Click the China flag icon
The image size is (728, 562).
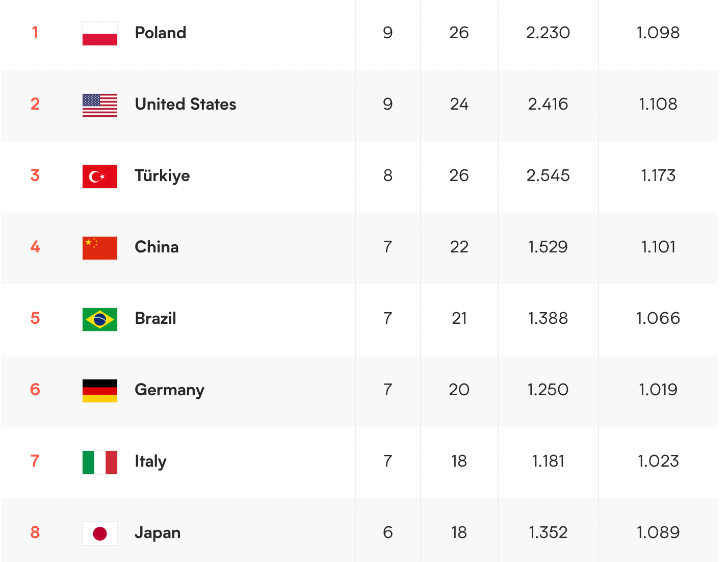pos(100,248)
